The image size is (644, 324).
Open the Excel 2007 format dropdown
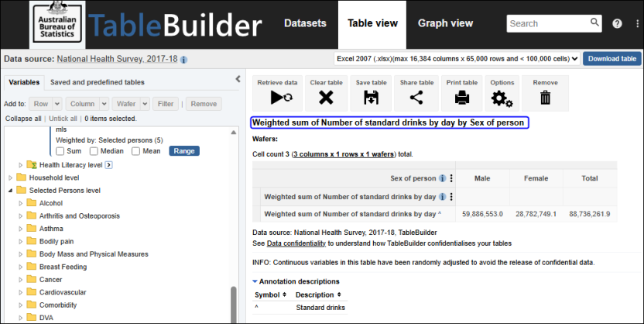[457, 59]
